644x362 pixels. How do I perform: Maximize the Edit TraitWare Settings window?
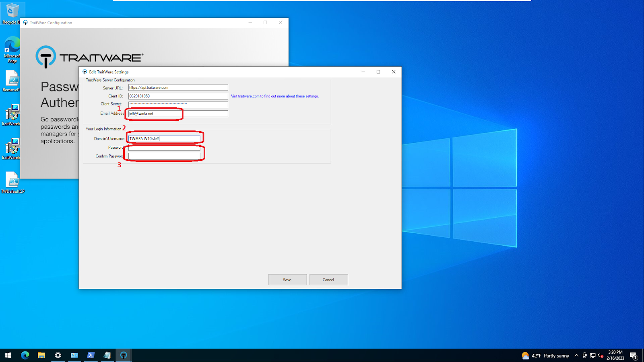(x=378, y=72)
